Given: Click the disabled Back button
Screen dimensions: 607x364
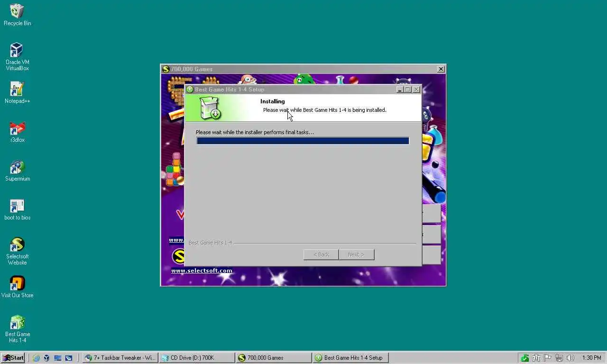Looking at the screenshot, I should [321, 255].
